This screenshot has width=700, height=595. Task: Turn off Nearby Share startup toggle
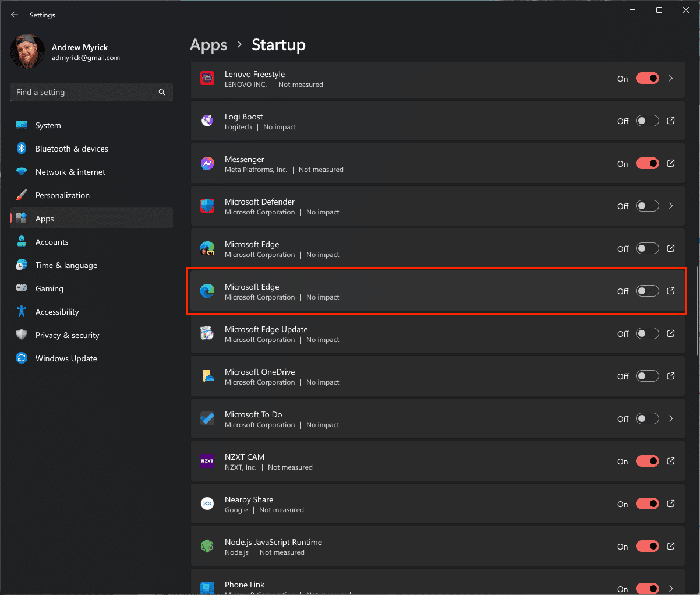click(x=648, y=504)
